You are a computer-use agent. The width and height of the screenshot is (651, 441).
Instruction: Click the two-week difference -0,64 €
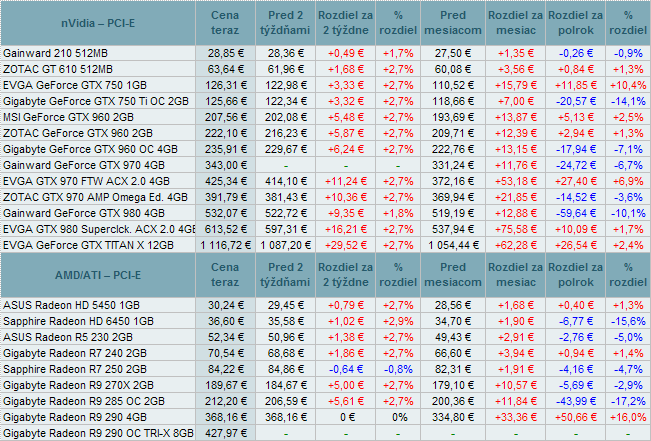pos(345,369)
